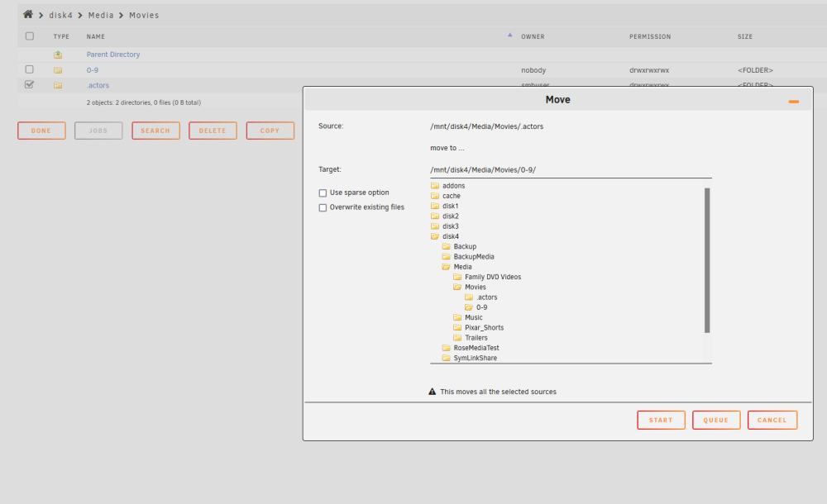Go to the home root icon
Screen dimensions: 827x504
point(28,14)
